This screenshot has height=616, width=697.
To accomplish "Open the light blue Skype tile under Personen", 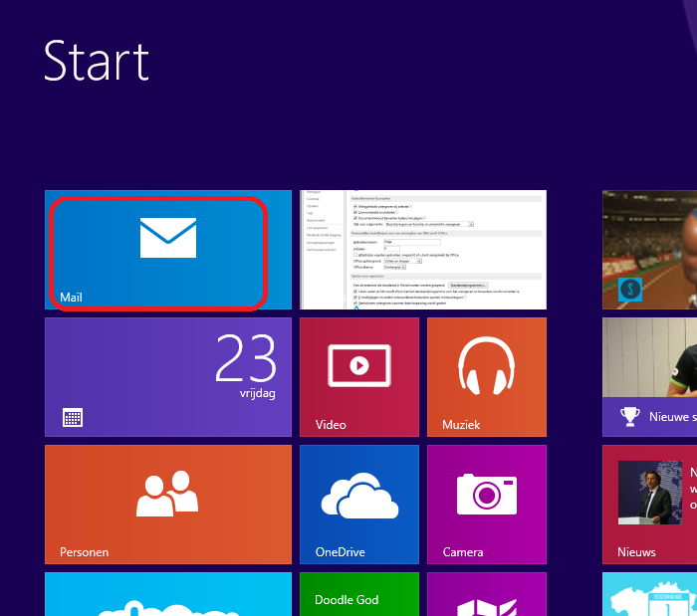I will click(168, 594).
